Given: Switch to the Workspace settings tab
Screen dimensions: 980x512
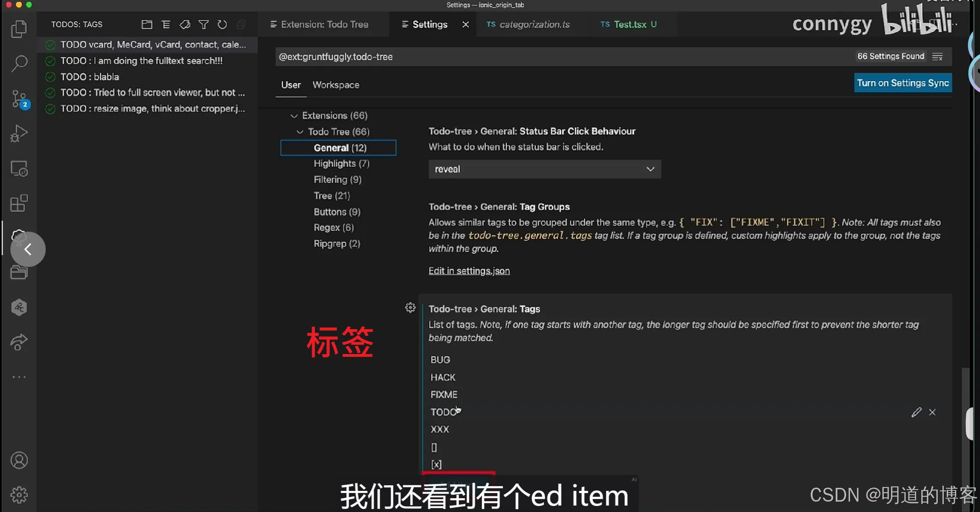Looking at the screenshot, I should [x=336, y=85].
